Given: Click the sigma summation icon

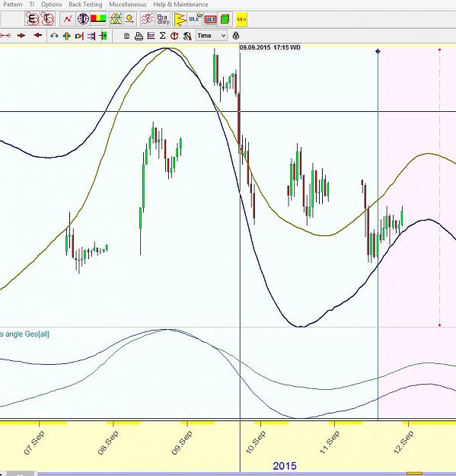Looking at the screenshot, I should pos(163,36).
